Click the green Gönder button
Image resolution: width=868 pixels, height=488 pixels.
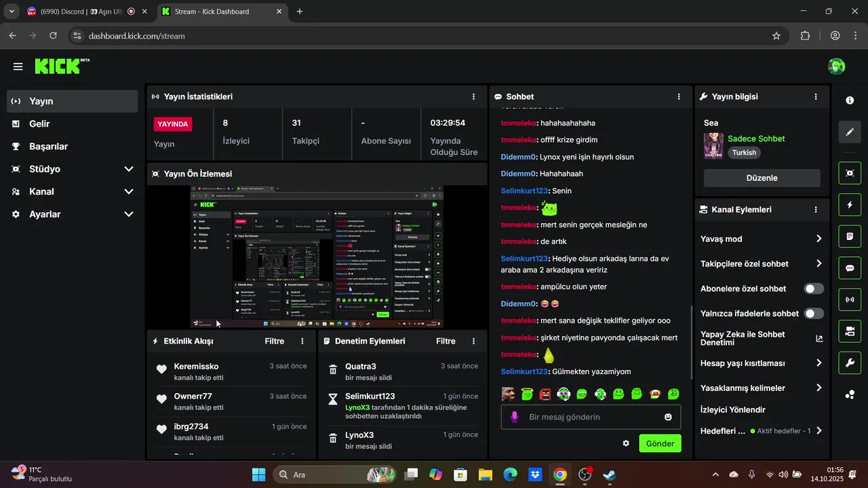660,444
